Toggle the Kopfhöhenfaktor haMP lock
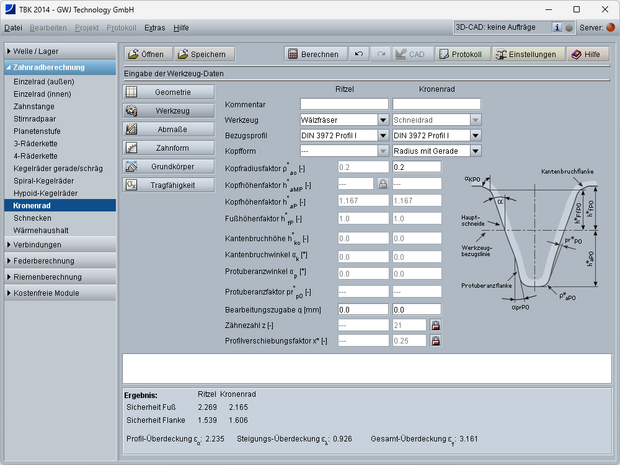The height and width of the screenshot is (465, 620). point(381,184)
